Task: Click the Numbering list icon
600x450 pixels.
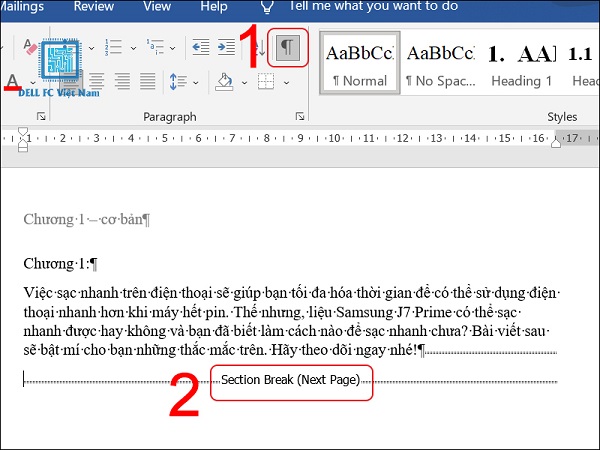Action: click(x=113, y=47)
